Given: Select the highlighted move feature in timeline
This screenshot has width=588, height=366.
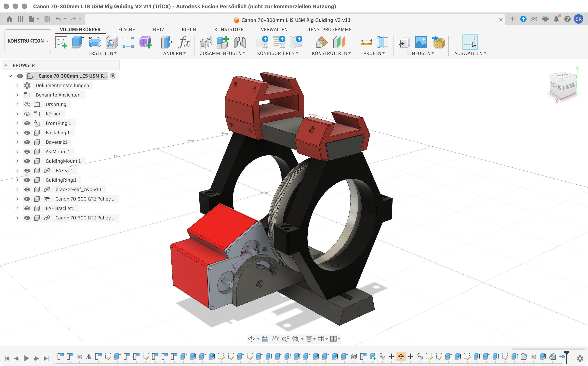Looking at the screenshot, I should coord(401,356).
